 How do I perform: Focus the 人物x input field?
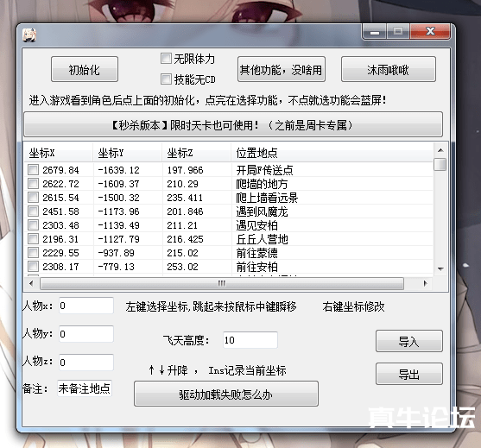point(86,306)
